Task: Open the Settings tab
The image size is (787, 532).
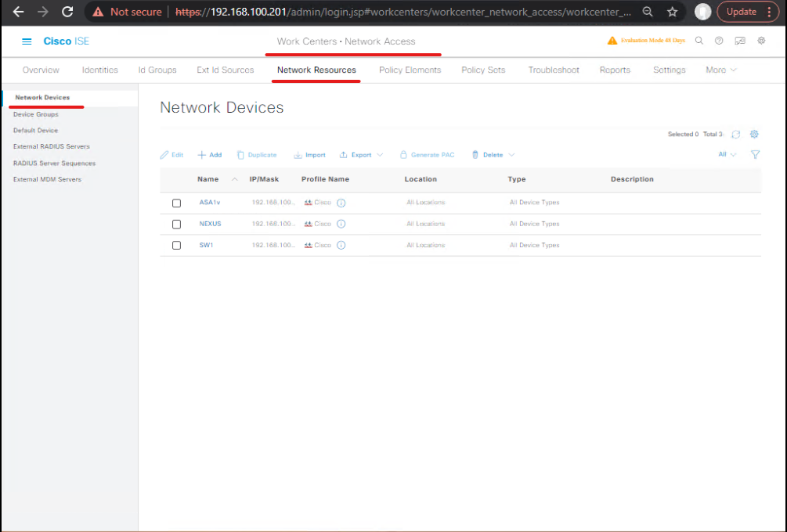Action: pyautogui.click(x=669, y=70)
